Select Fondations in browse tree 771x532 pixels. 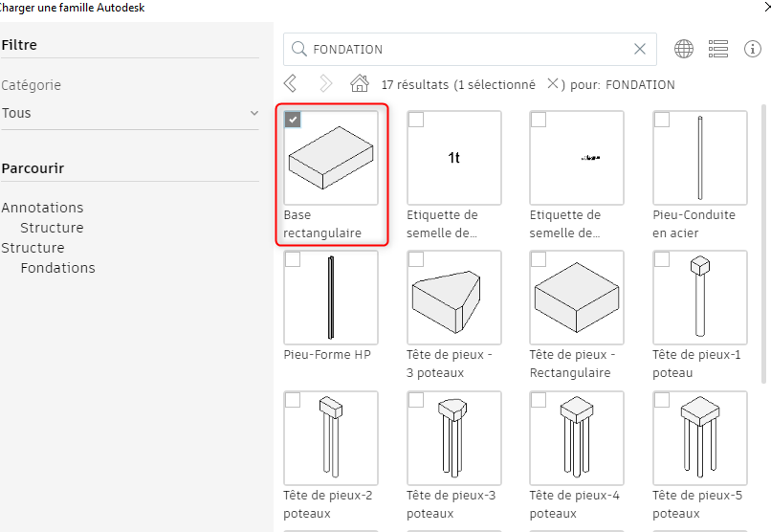pos(58,268)
